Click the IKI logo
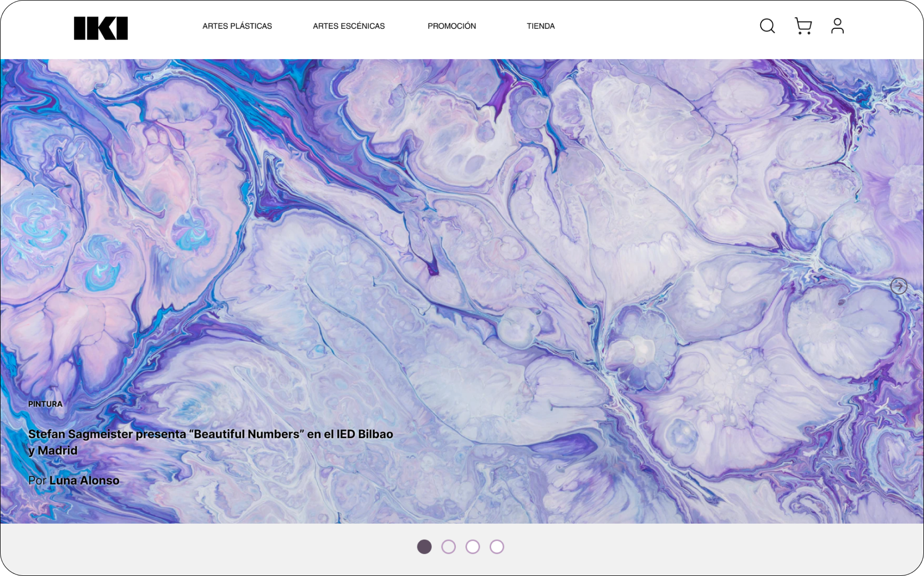Image resolution: width=924 pixels, height=576 pixels. point(101,28)
